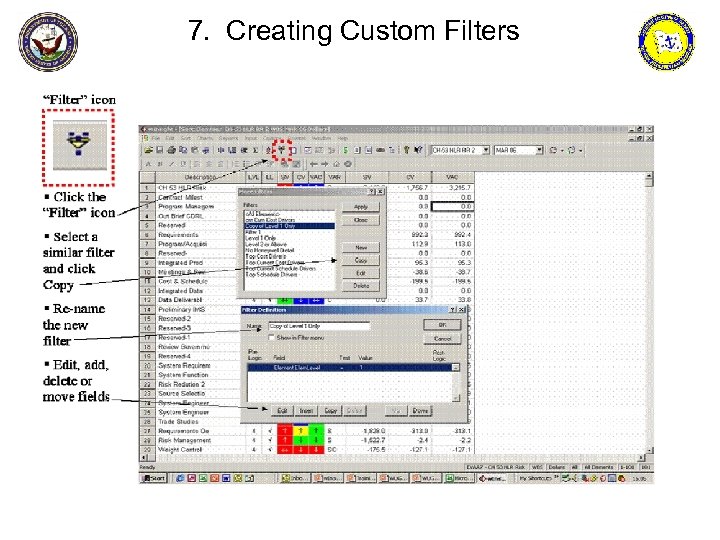The image size is (720, 540).
Task: Open the Help menu
Action: tap(343, 138)
